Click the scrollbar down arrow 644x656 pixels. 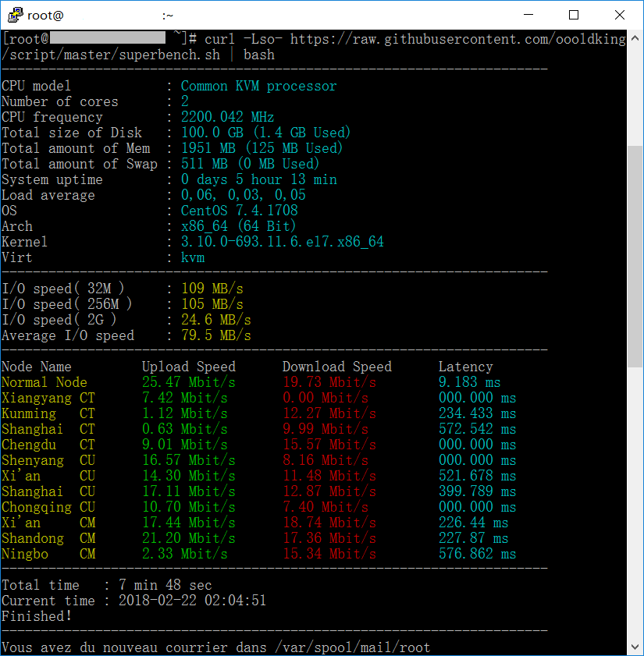coord(635,648)
